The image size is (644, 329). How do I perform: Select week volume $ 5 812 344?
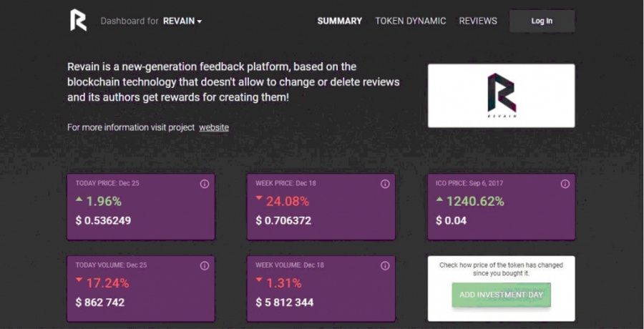(x=284, y=303)
